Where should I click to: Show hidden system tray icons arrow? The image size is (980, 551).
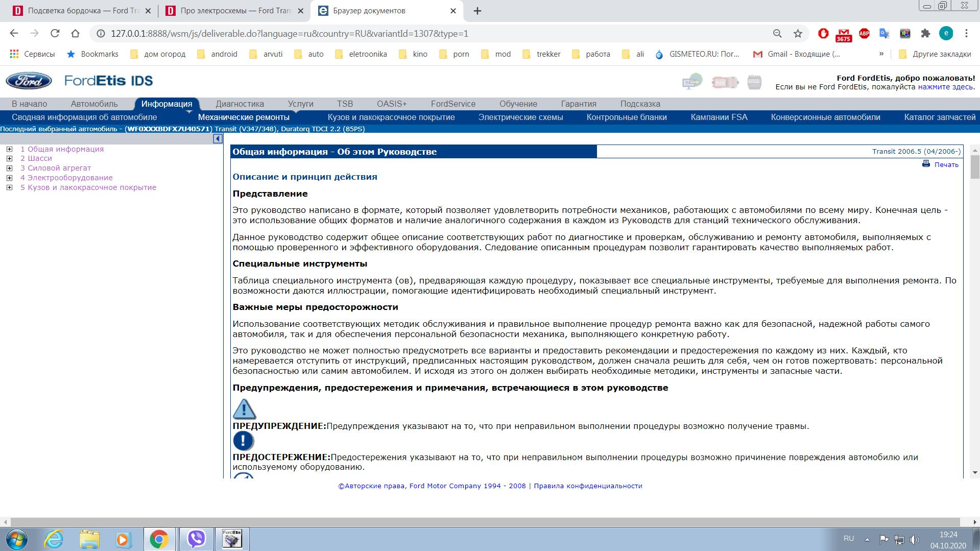867,539
